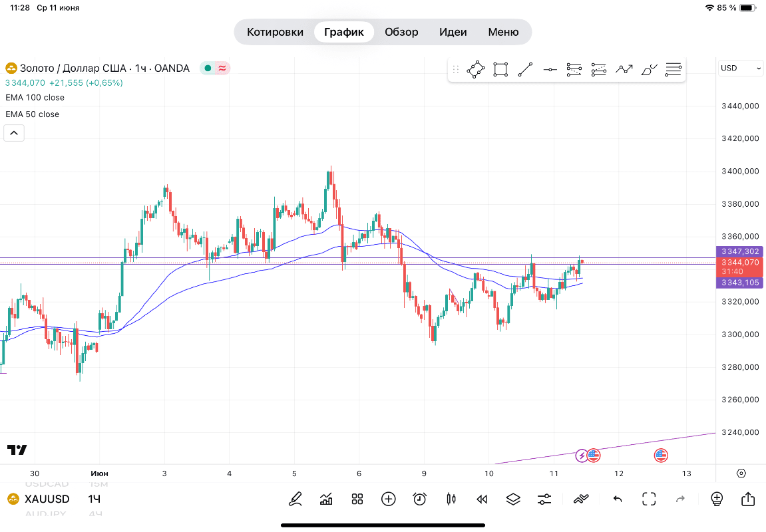The width and height of the screenshot is (766, 532).
Task: Share the chart via share icon
Action: coord(748,498)
